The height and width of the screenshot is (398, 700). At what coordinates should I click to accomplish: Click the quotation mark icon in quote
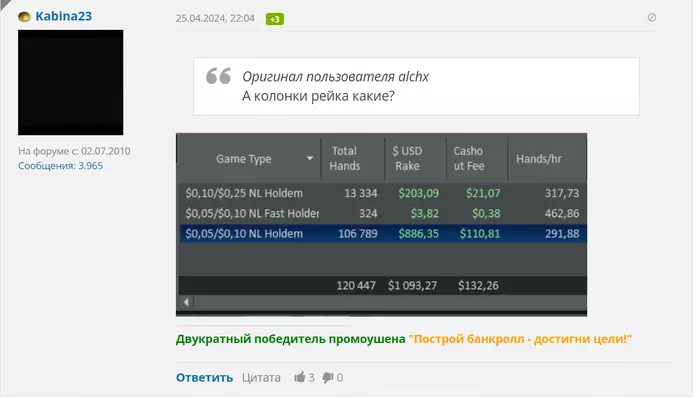(218, 76)
